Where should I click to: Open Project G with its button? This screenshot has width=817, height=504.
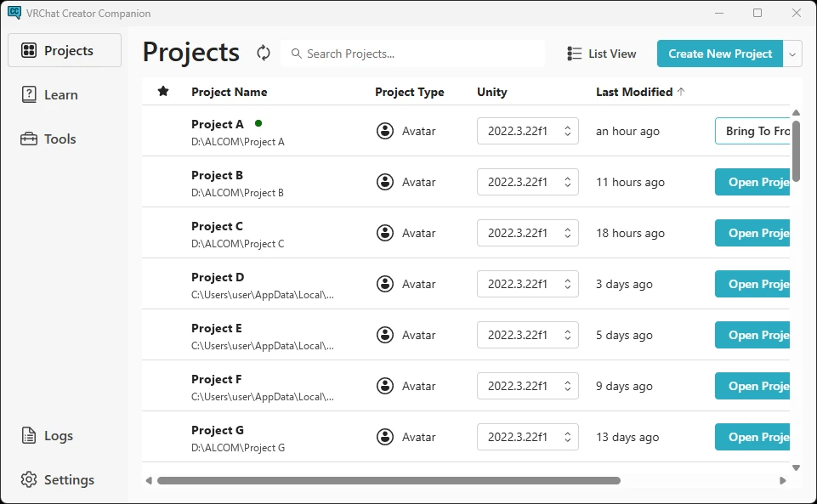tap(753, 438)
